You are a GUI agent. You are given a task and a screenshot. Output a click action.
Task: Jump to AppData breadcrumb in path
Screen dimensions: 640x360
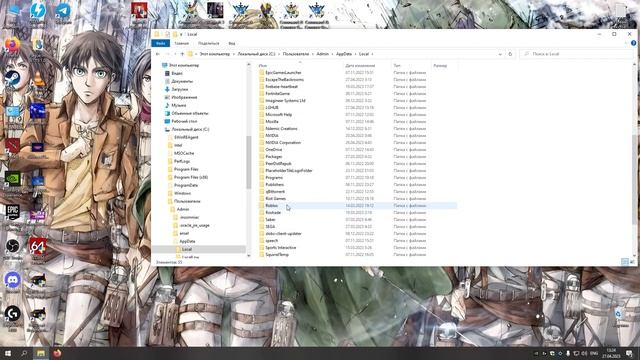[344, 54]
